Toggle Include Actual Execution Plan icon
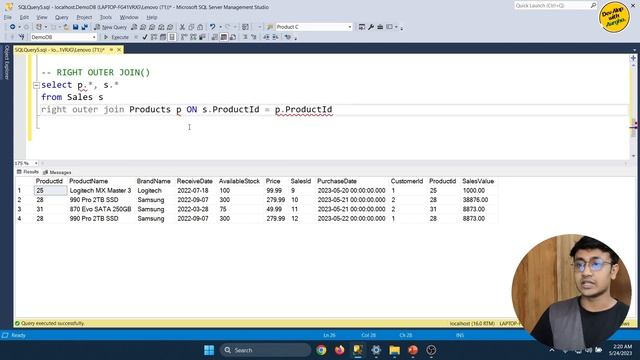This screenshot has width=640, height=360. pos(184,37)
